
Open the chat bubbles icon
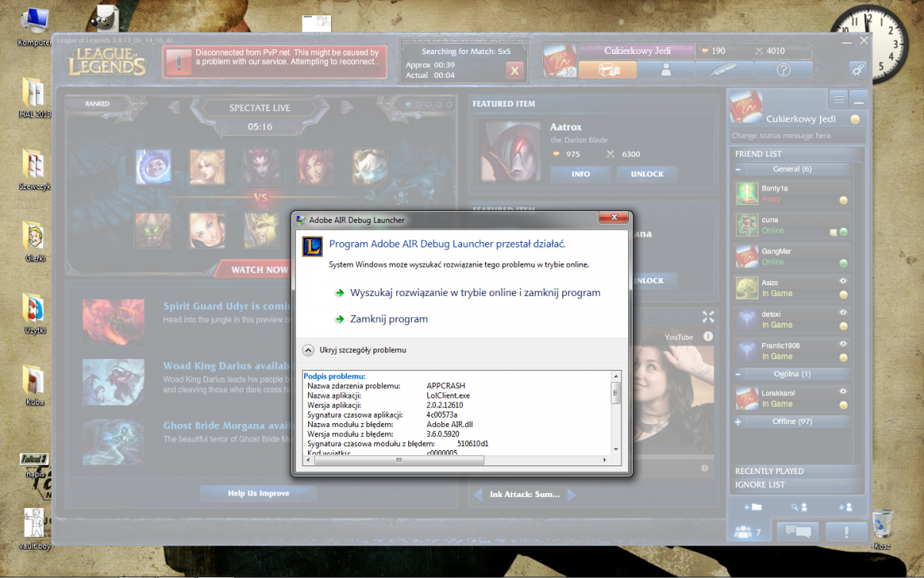point(797,532)
